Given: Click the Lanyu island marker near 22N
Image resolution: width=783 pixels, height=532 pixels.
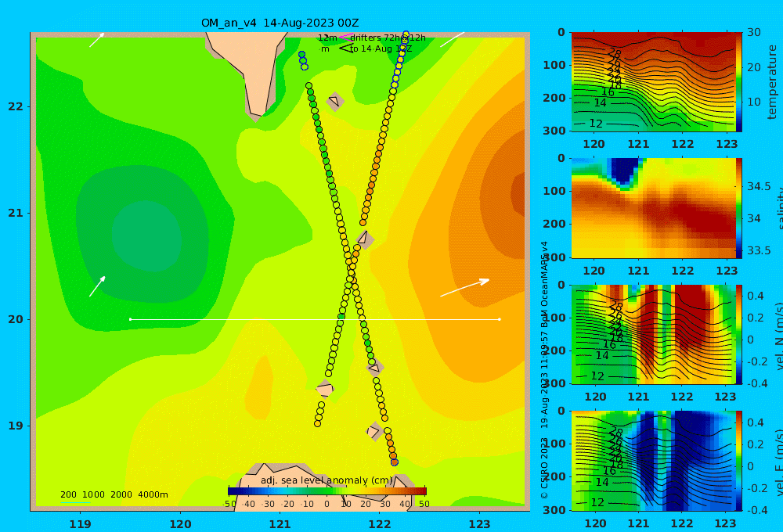Looking at the screenshot, I should tap(335, 102).
